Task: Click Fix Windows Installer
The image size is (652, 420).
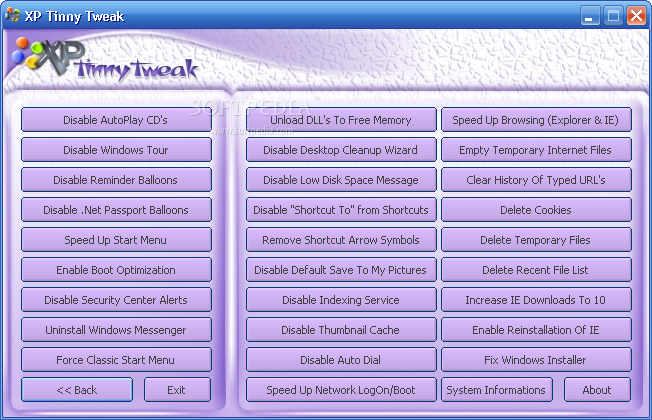Action: coord(536,359)
